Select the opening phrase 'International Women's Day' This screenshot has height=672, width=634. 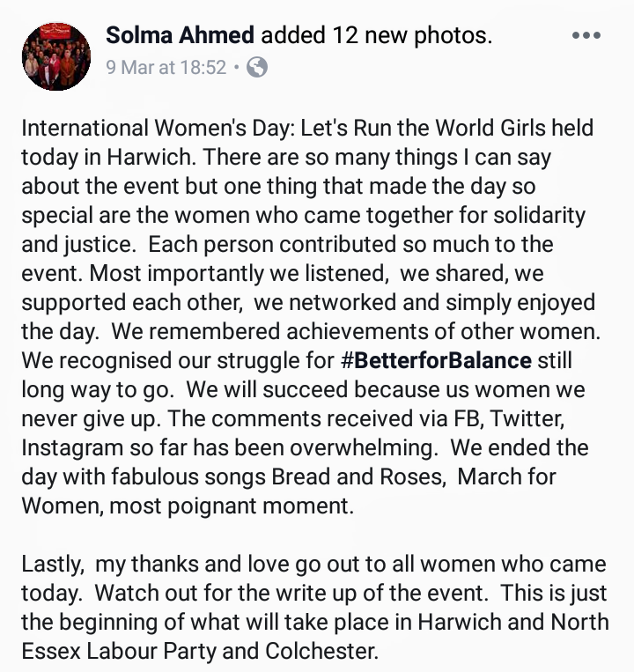point(158,128)
